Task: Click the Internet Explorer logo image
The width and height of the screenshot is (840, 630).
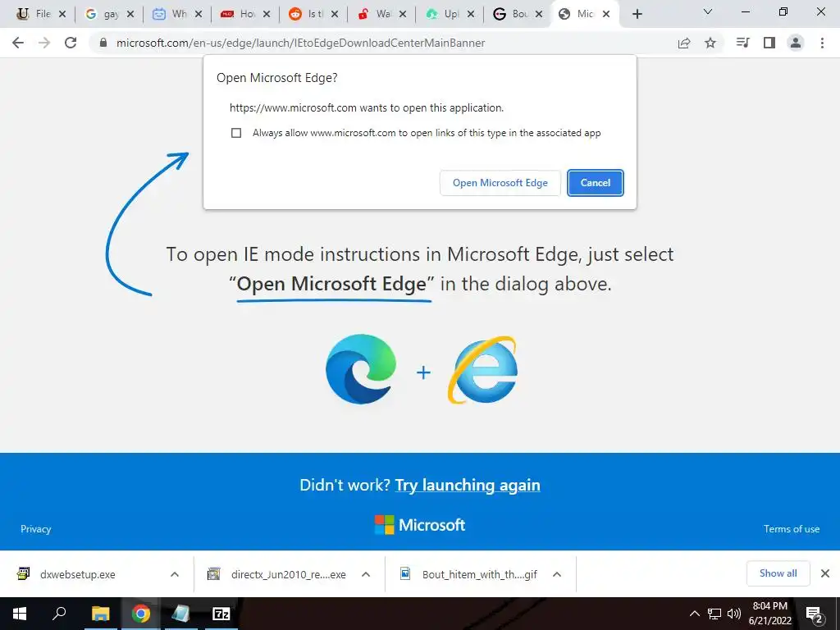Action: [482, 370]
